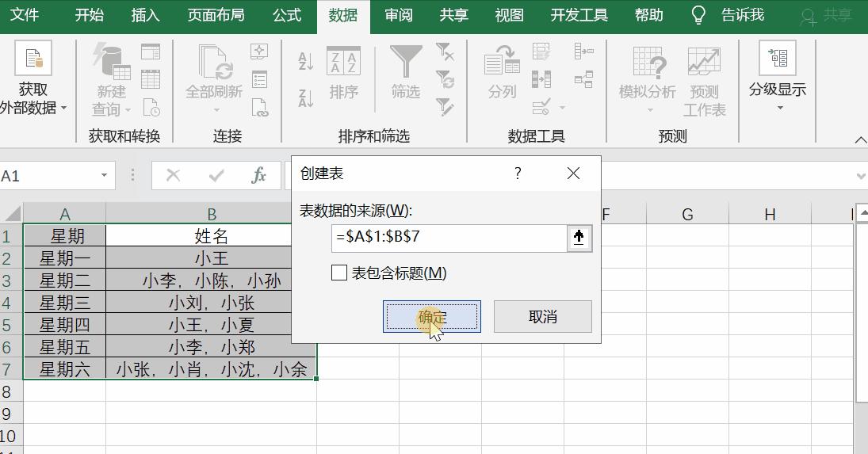Click the collapse dialog range-select button
Image resolution: width=868 pixels, height=454 pixels.
[579, 238]
